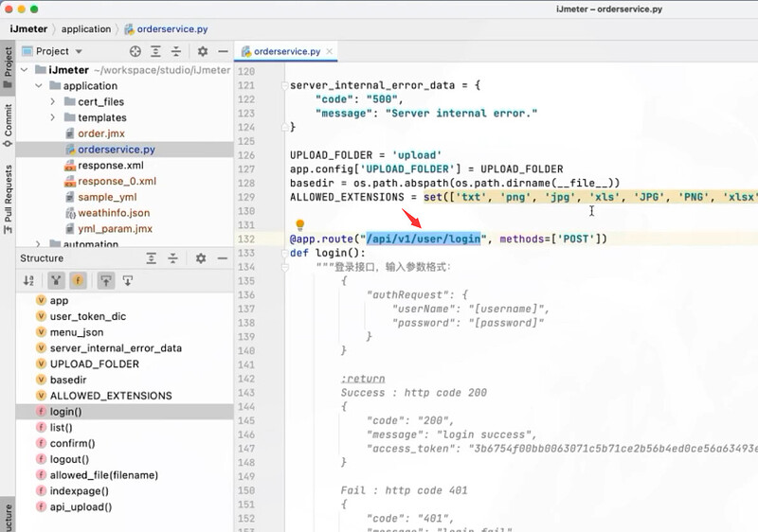Toggle show fields filter in Structure toolbar
Viewport: 758px width, 532px height.
pos(78,280)
